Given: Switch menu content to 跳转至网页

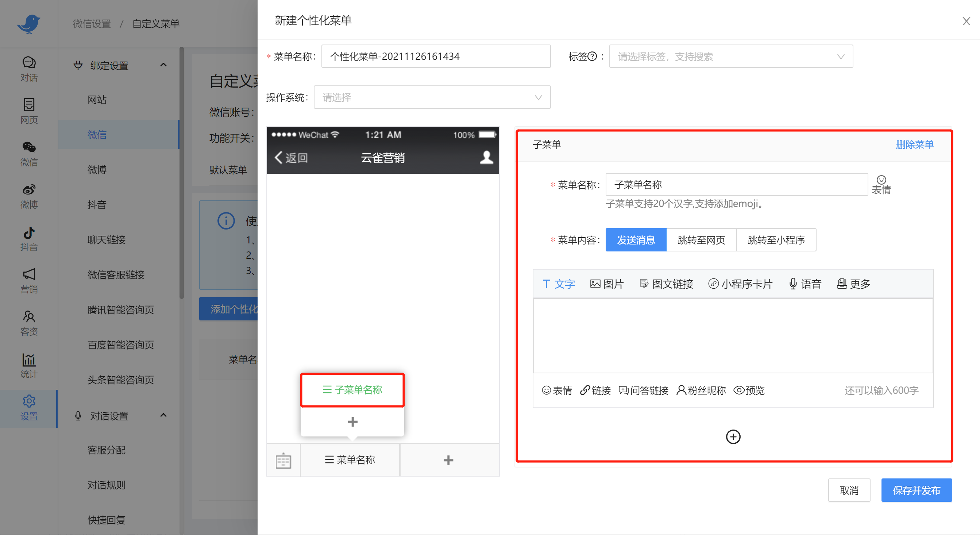Looking at the screenshot, I should 701,240.
